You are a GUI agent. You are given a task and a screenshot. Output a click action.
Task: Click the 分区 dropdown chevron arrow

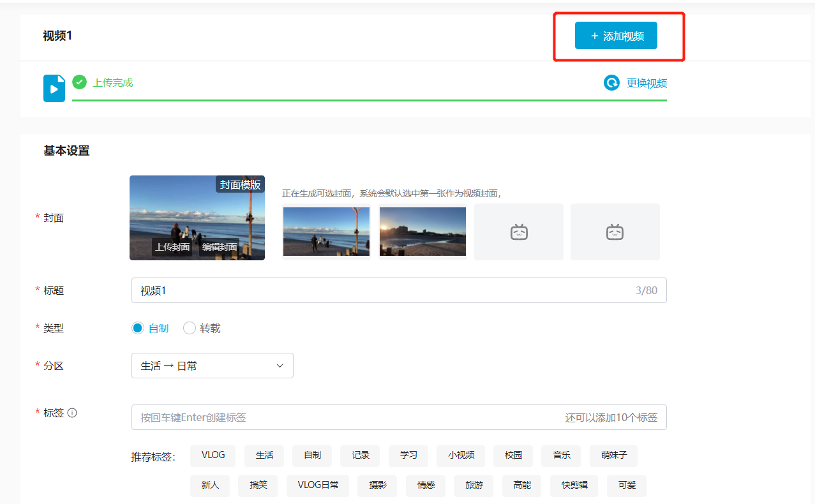pyautogui.click(x=280, y=366)
